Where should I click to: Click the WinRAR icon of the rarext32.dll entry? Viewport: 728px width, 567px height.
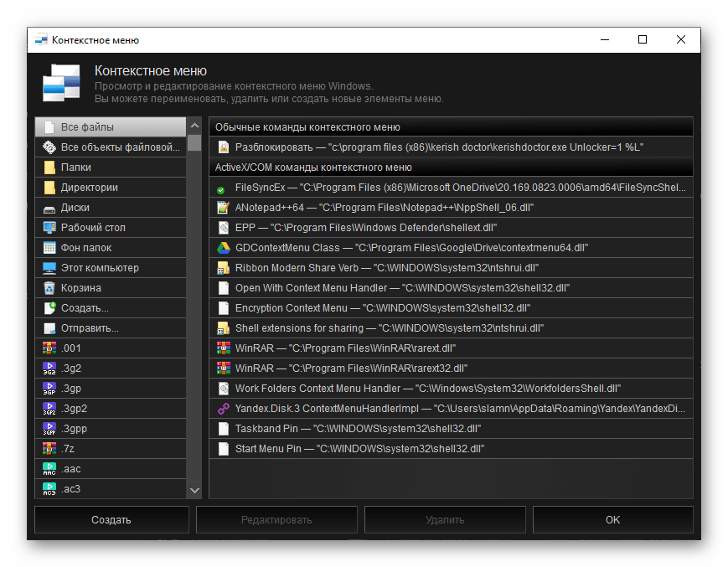[224, 369]
